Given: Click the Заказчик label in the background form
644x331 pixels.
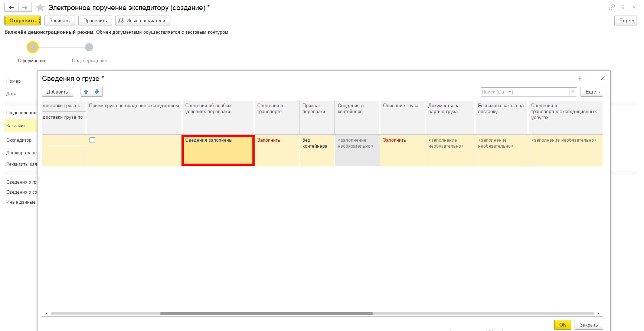Looking at the screenshot, I should pos(16,126).
